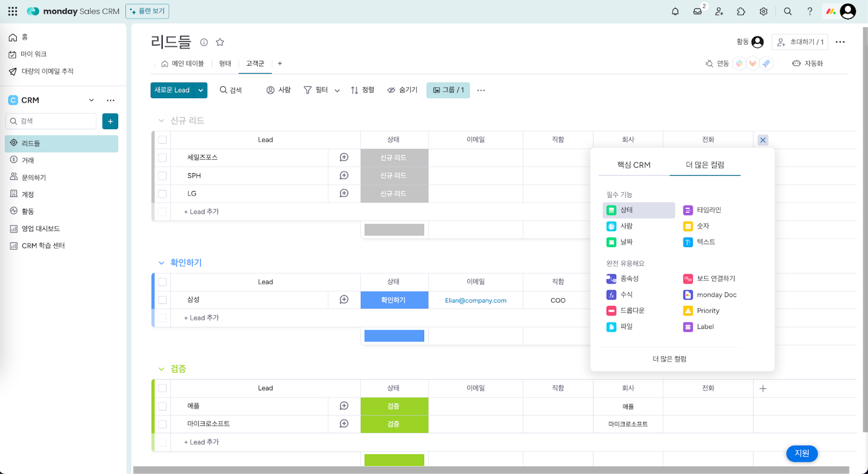Choose the 상태 column type
The width and height of the screenshot is (868, 474).
(x=639, y=210)
